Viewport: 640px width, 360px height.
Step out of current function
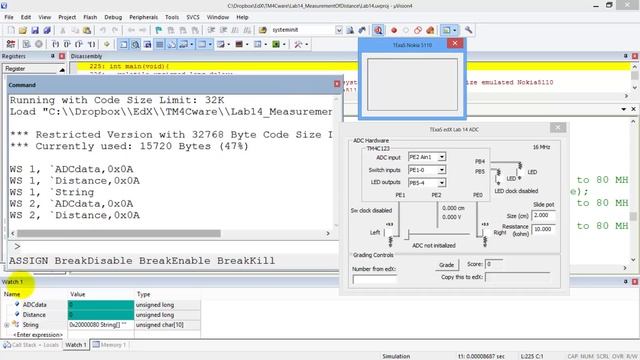(x=79, y=44)
